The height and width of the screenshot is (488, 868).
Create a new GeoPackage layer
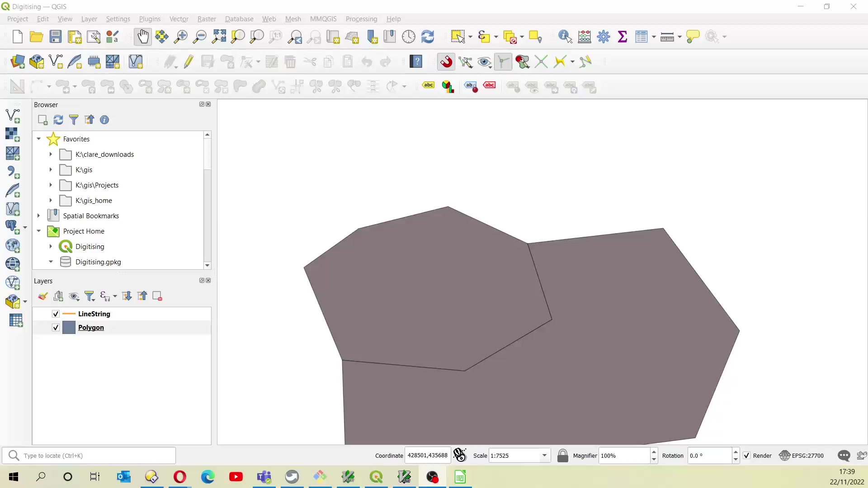(36, 62)
